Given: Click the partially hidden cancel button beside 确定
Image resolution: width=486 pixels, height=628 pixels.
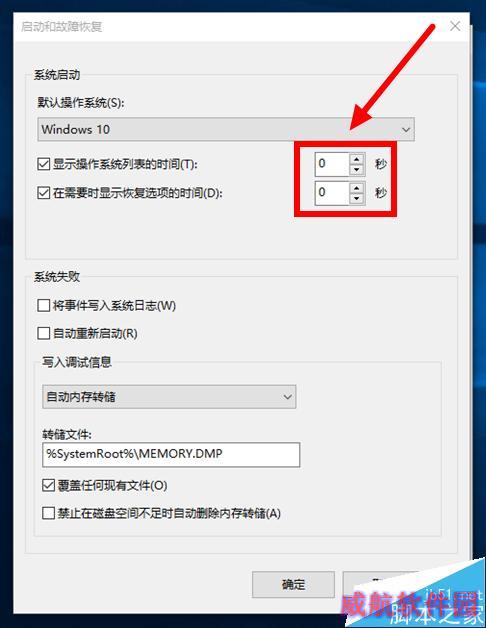Looking at the screenshot, I should point(379,584).
